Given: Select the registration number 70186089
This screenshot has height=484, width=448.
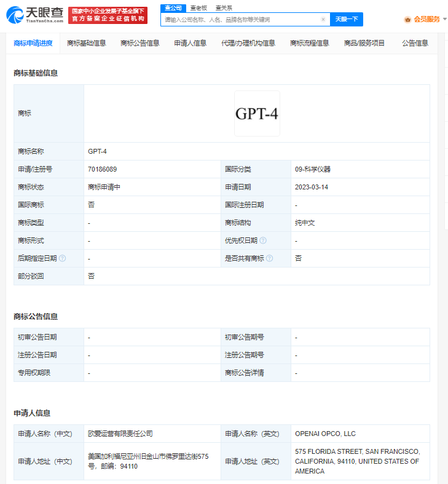Looking at the screenshot, I should pos(103,170).
